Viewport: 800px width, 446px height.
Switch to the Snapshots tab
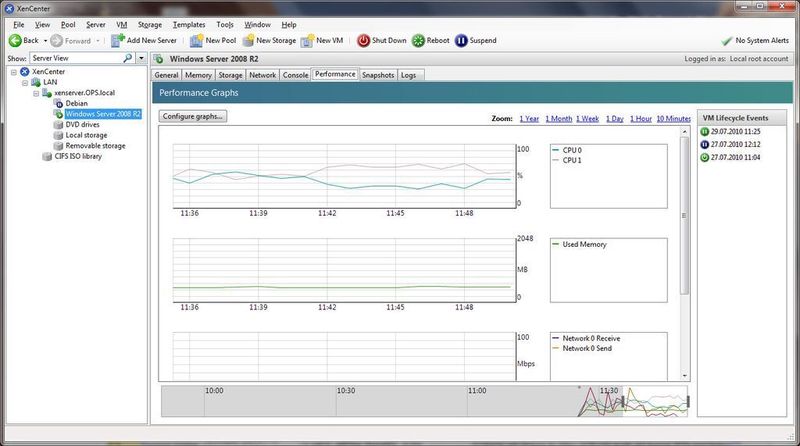pyautogui.click(x=378, y=75)
